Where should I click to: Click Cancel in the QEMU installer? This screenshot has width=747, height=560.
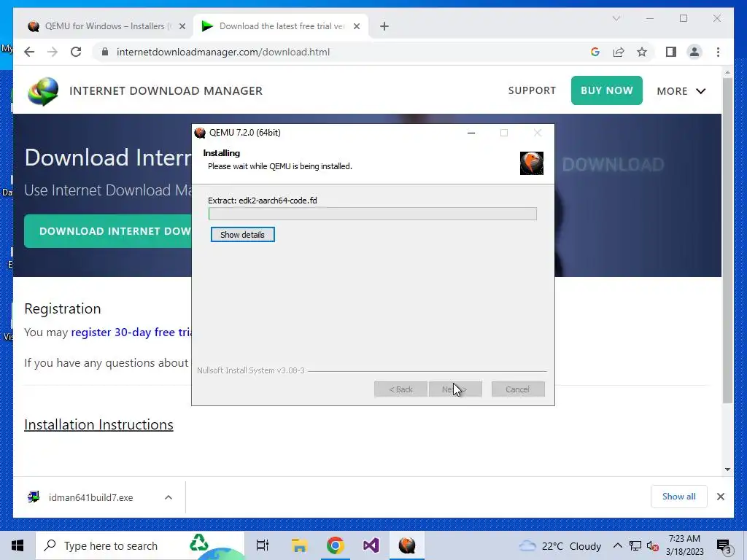pos(518,389)
